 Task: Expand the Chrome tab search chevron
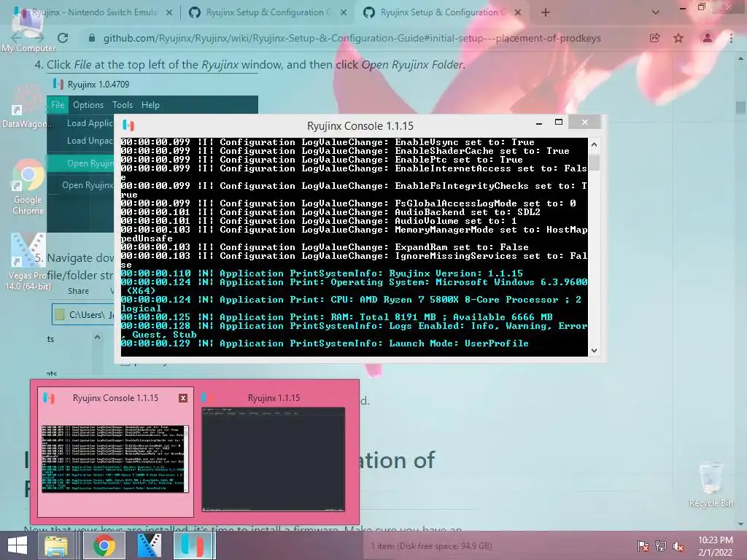[656, 12]
